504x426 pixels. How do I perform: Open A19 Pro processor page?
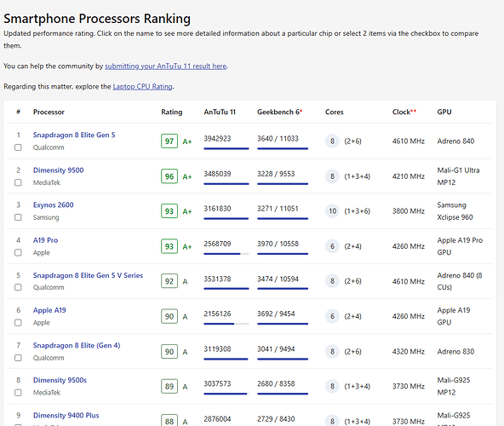coord(45,240)
